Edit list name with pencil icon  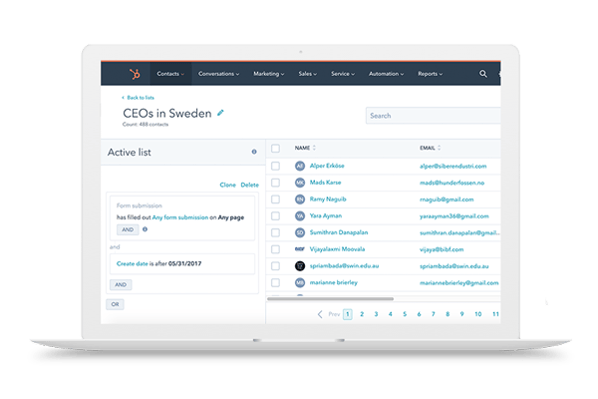[x=220, y=113]
